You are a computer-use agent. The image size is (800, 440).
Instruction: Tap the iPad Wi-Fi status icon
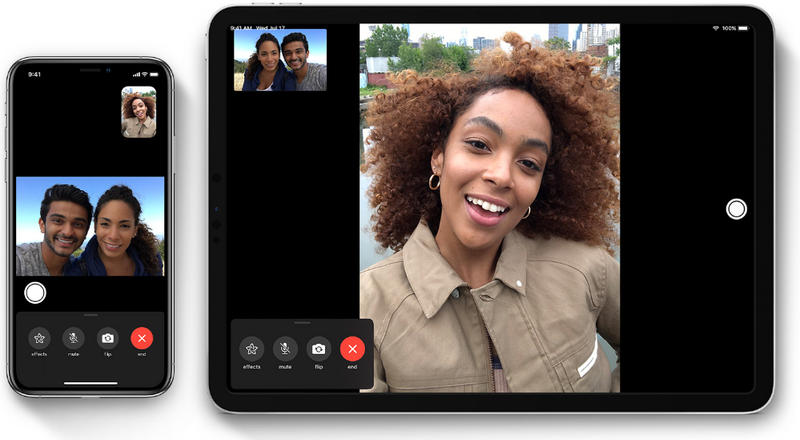(x=716, y=29)
